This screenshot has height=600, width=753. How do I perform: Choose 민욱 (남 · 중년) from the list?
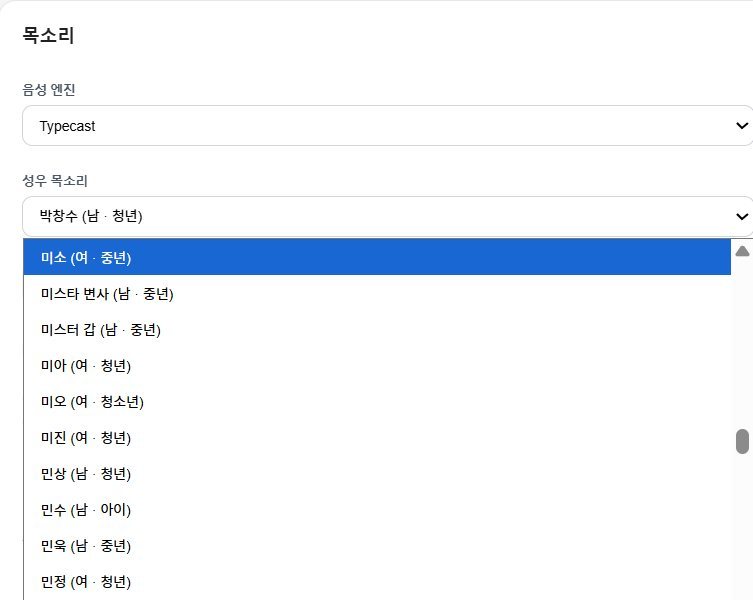[x=377, y=546]
